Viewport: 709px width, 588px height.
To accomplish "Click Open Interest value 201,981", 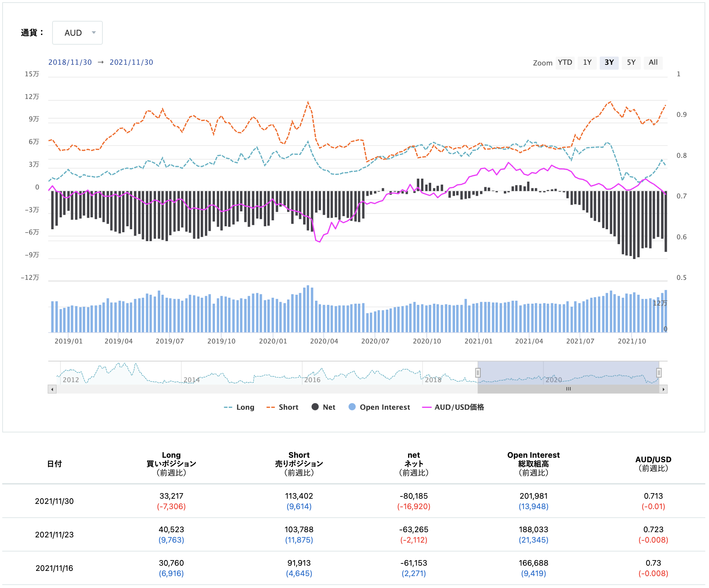I will pyautogui.click(x=534, y=496).
